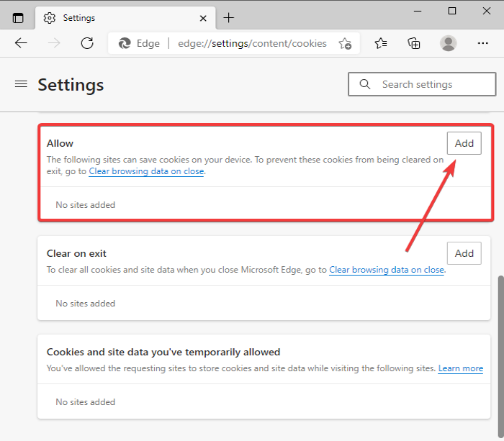Refresh the Settings page
Image resolution: width=504 pixels, height=441 pixels.
click(87, 43)
